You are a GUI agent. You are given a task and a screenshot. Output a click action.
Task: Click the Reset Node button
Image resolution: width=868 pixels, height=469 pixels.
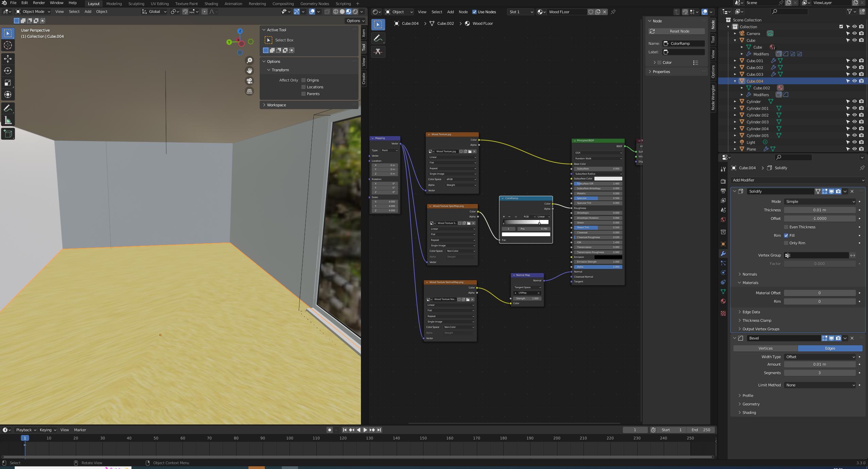pos(676,31)
